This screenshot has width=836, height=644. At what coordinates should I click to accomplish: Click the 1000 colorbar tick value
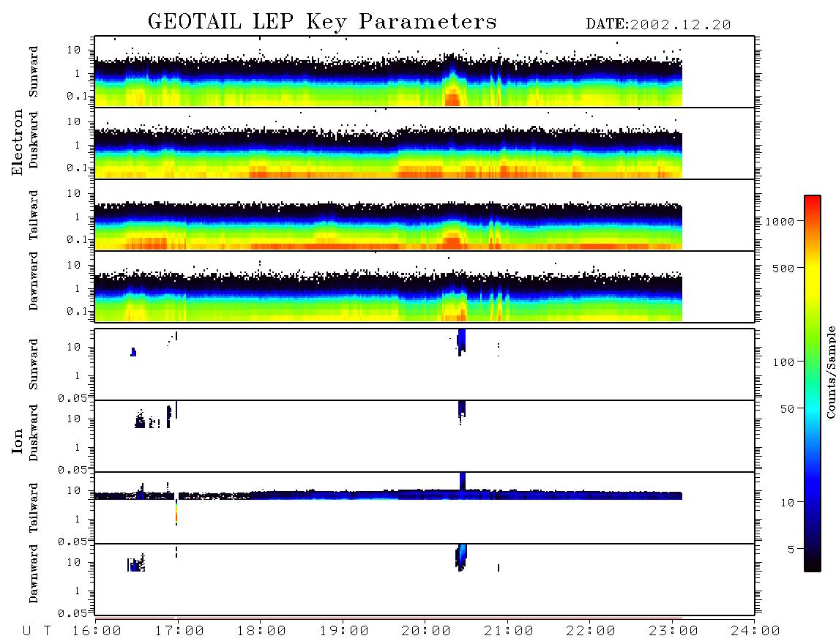tap(780, 221)
